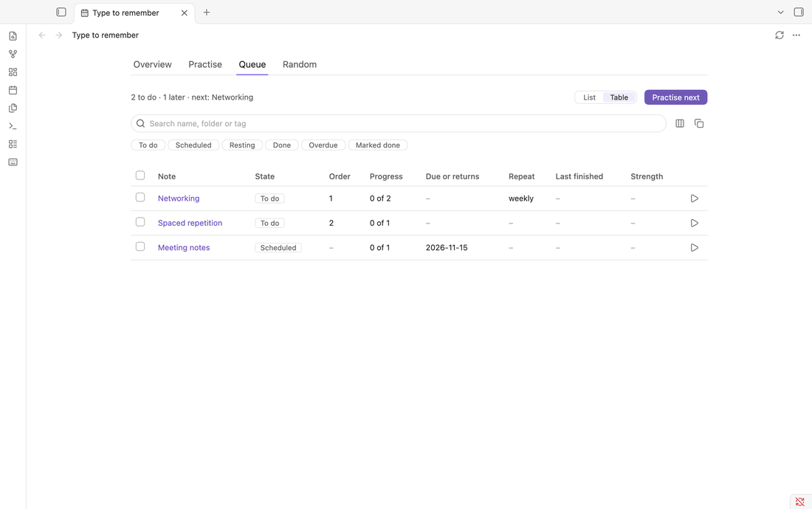The image size is (812, 509).
Task: Click the checklist ribbon icon below command palette
Action: (x=13, y=145)
